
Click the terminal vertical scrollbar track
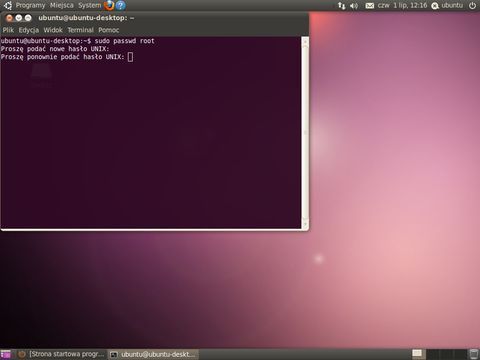[305, 133]
